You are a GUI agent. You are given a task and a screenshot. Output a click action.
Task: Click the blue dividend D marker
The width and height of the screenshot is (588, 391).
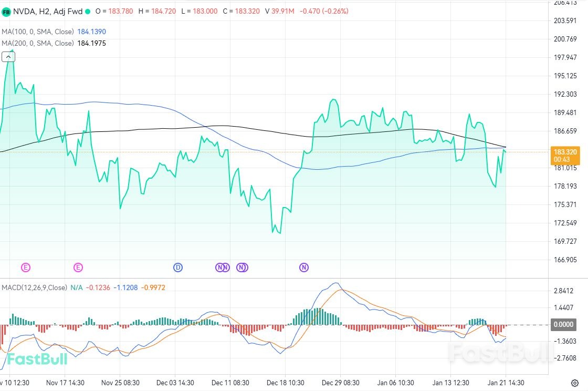click(x=178, y=267)
